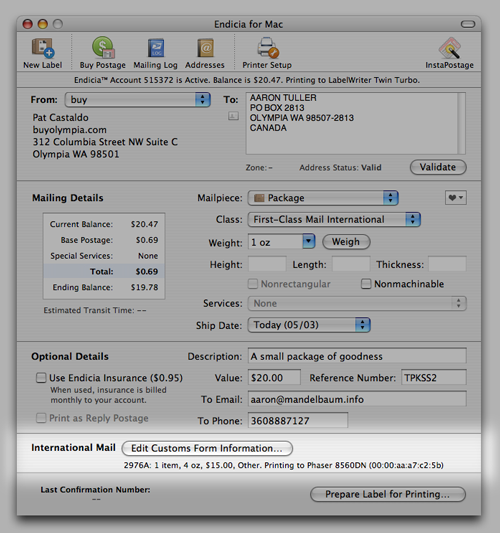Click the Current Balance $20.47 row
Viewport: 500px width, 533px height.
104,224
